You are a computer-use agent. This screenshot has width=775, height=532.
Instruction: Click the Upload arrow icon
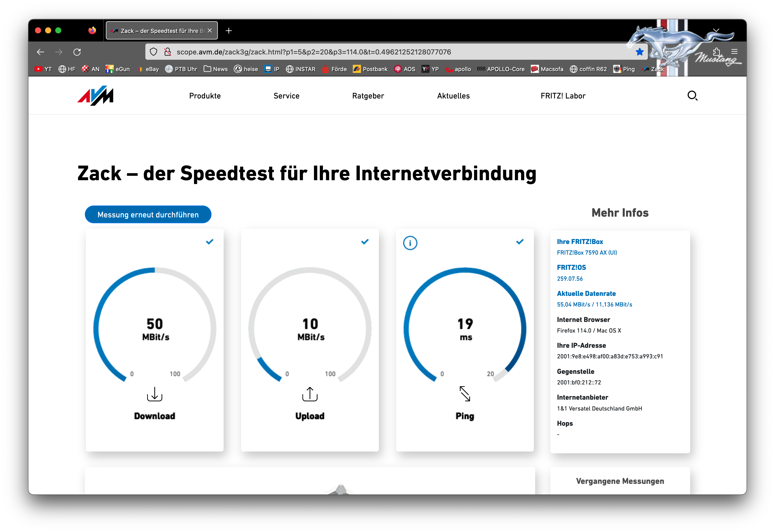pyautogui.click(x=310, y=394)
